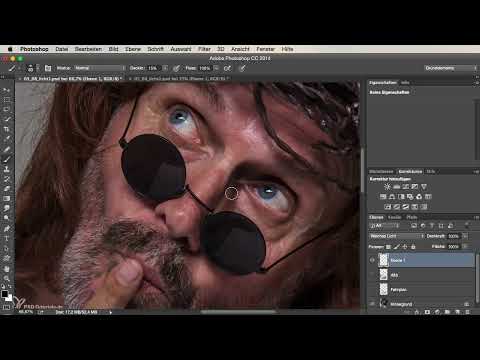Viewport: 480px width, 360px height.
Task: Click the foreground color swatch
Action: (x=5, y=294)
